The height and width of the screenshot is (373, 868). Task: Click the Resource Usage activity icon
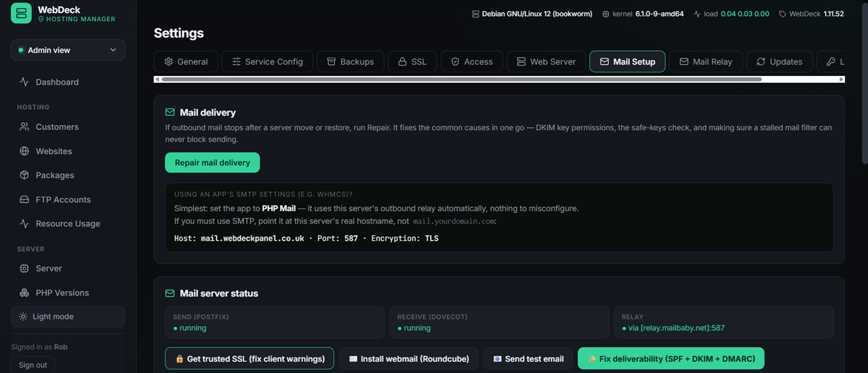pyautogui.click(x=24, y=224)
